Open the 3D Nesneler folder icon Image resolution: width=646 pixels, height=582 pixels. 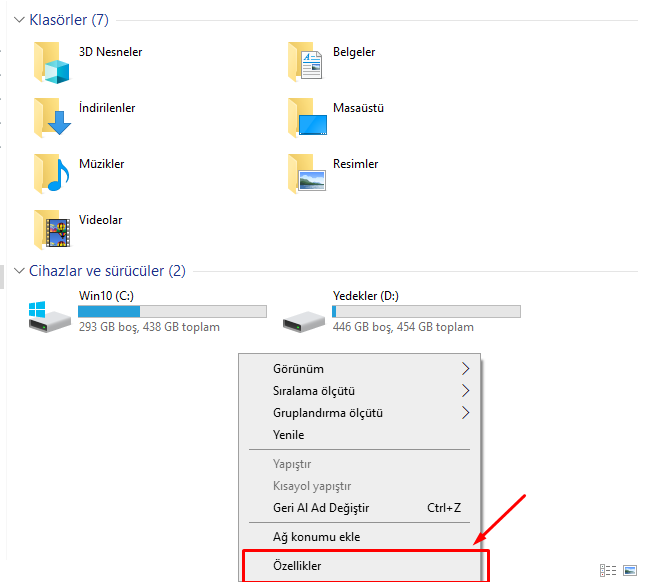click(x=52, y=63)
